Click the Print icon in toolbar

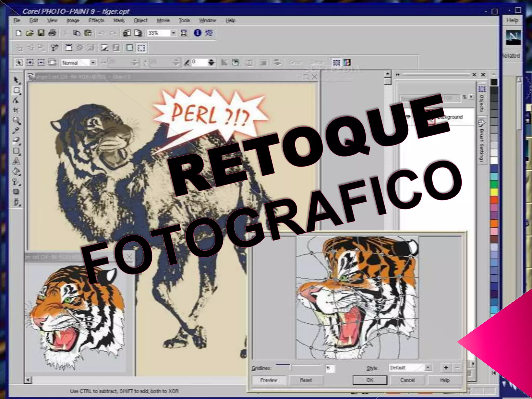coord(52,33)
